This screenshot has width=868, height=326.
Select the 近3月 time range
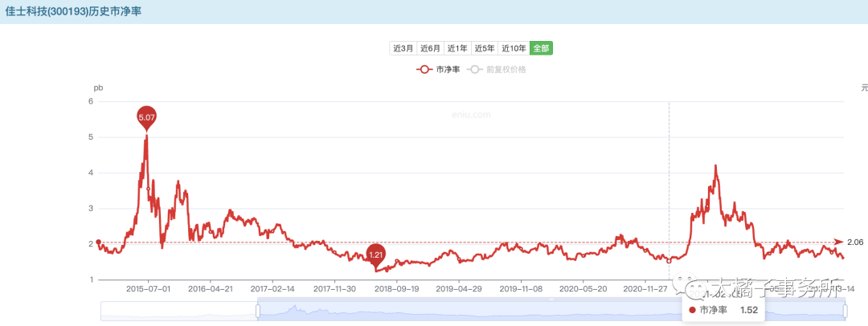tap(403, 48)
